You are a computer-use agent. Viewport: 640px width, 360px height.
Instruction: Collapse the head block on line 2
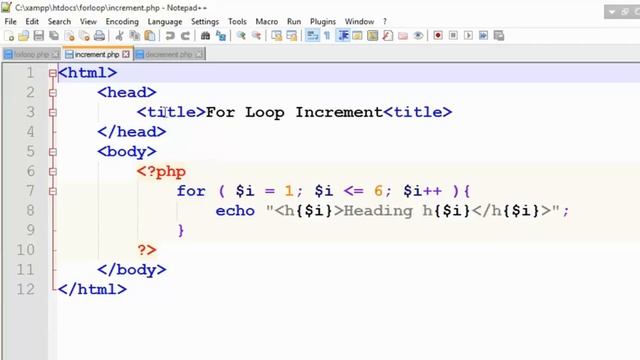pos(52,93)
